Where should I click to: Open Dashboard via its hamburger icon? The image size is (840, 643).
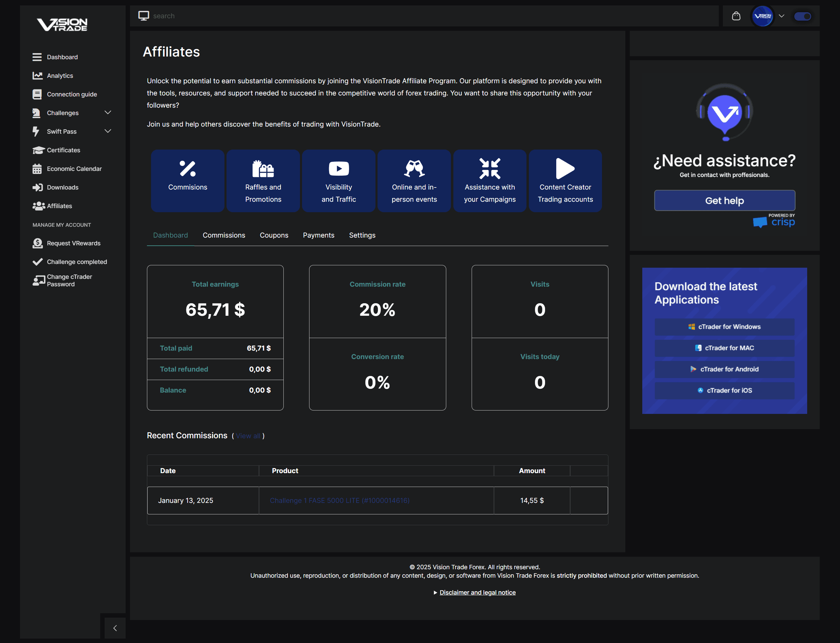[37, 57]
